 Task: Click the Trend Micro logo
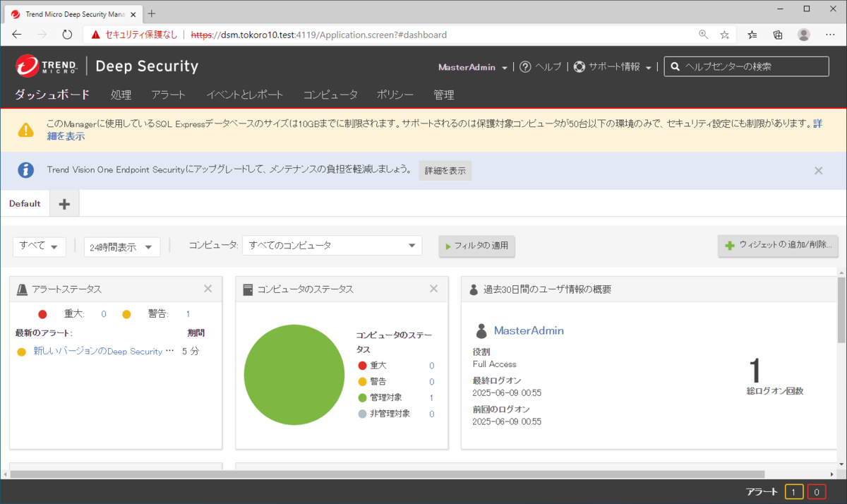(46, 66)
